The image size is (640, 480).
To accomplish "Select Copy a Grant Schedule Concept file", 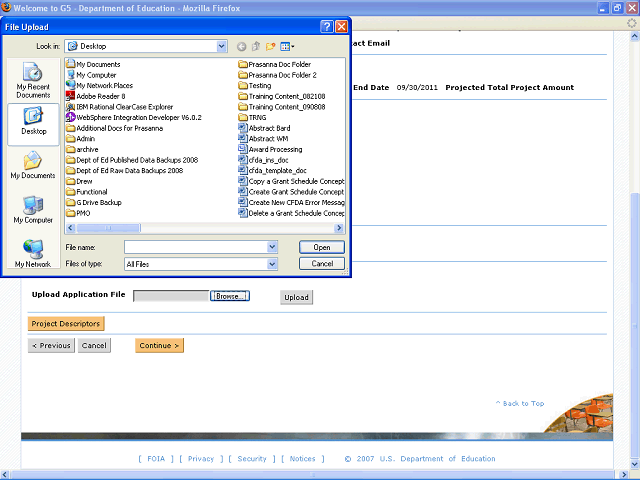I will (x=291, y=181).
